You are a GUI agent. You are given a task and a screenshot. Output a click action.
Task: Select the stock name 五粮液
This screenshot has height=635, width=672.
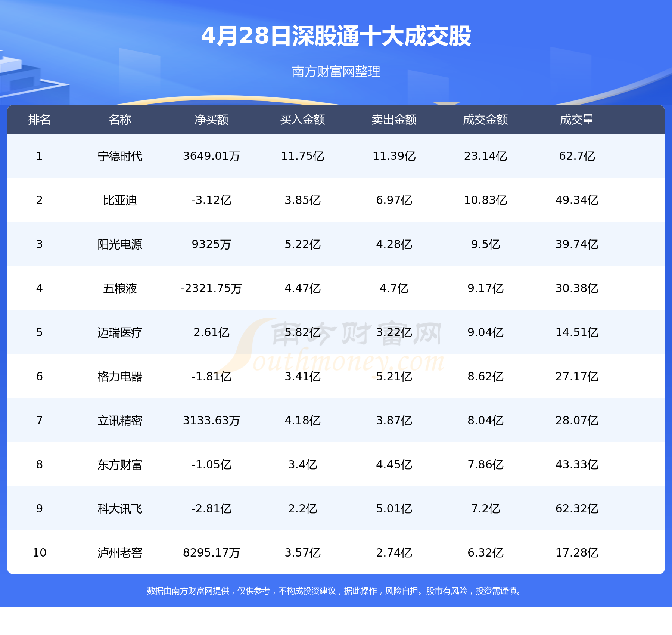click(120, 288)
